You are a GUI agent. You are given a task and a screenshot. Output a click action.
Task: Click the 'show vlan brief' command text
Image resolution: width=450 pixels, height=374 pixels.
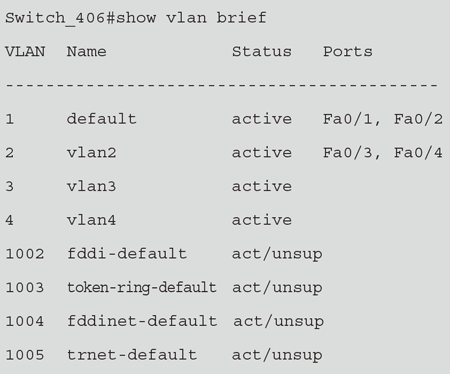(191, 18)
